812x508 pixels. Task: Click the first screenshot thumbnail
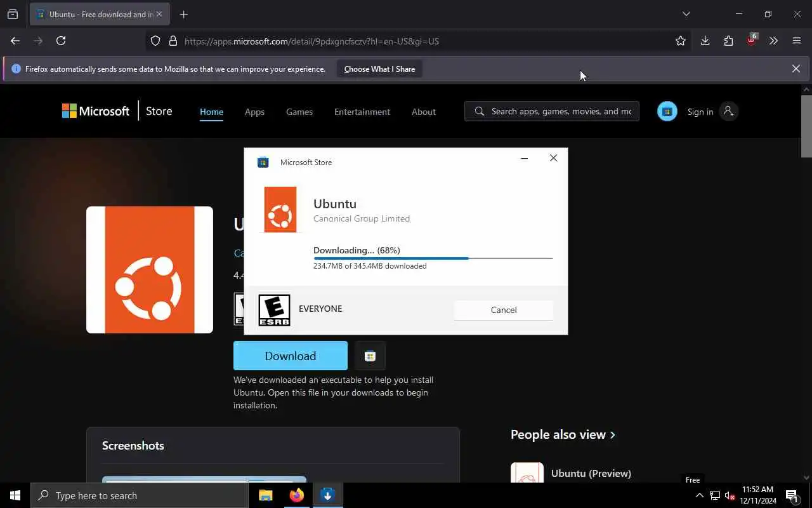click(x=204, y=479)
